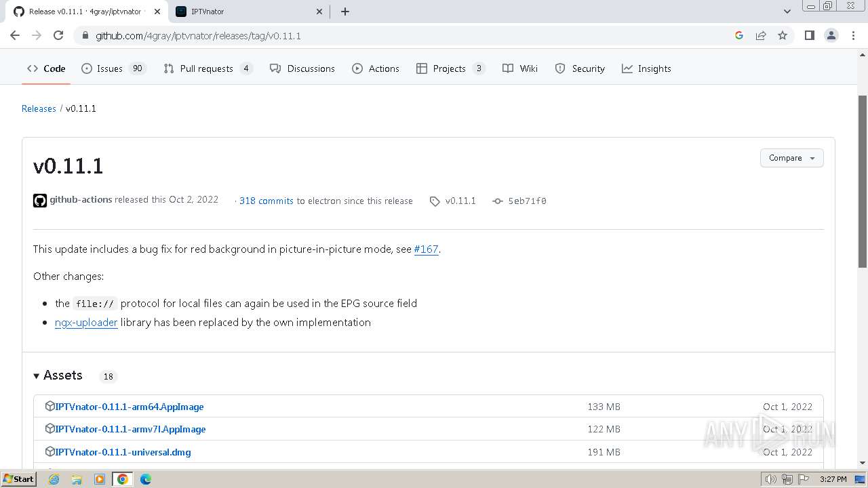Open the Insights tab

(646, 68)
